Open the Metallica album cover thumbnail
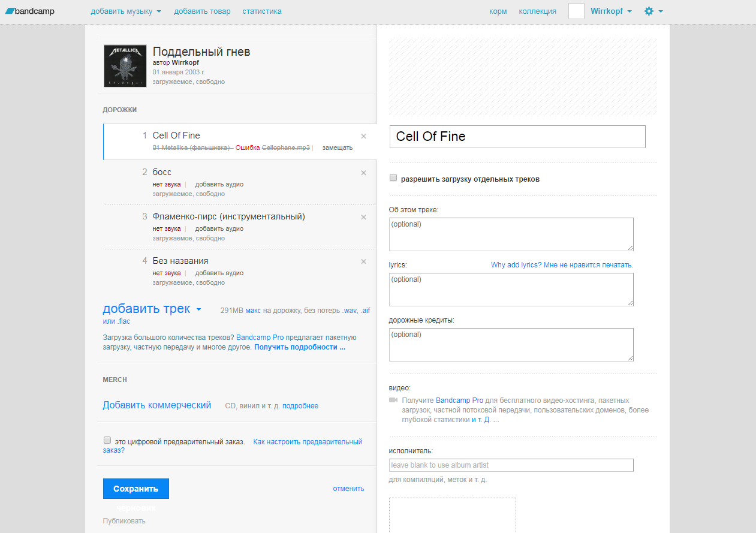The image size is (756, 533). (125, 66)
